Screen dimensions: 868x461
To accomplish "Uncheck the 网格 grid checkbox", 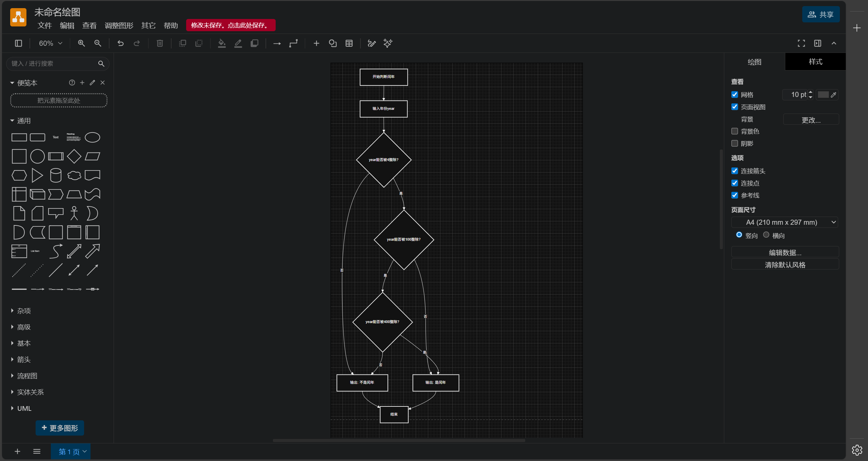I will [x=735, y=95].
